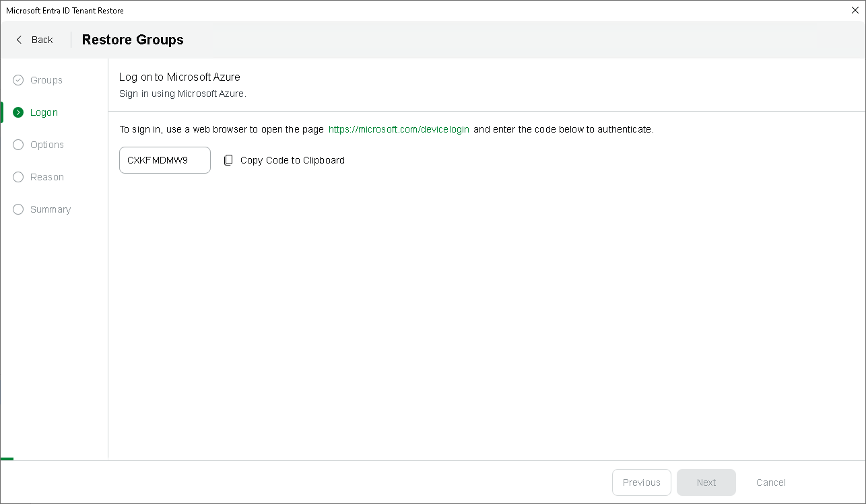Open the microsoft.com/devicelogin link
This screenshot has height=504, width=866.
pyautogui.click(x=399, y=129)
